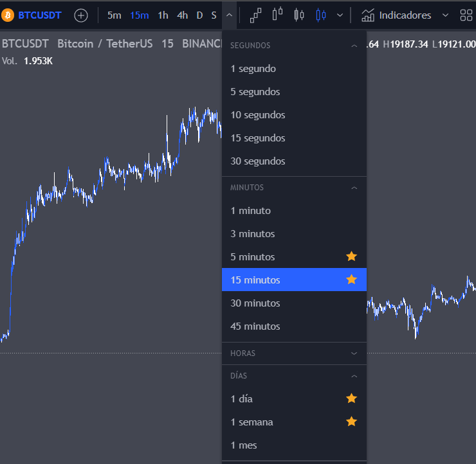
Task: Switch to the 5m timeframe
Action: tap(114, 15)
